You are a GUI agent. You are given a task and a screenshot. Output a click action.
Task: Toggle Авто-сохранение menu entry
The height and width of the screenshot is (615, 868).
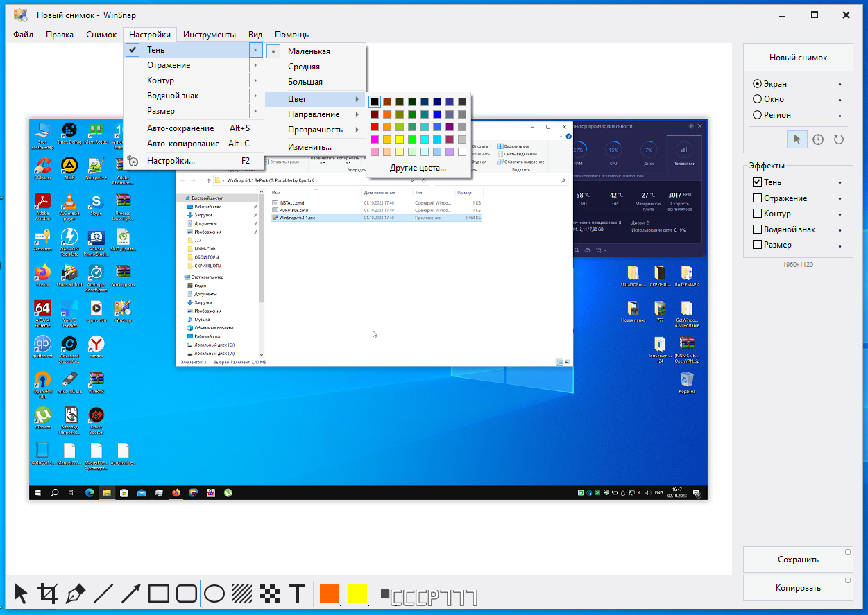tap(194, 128)
